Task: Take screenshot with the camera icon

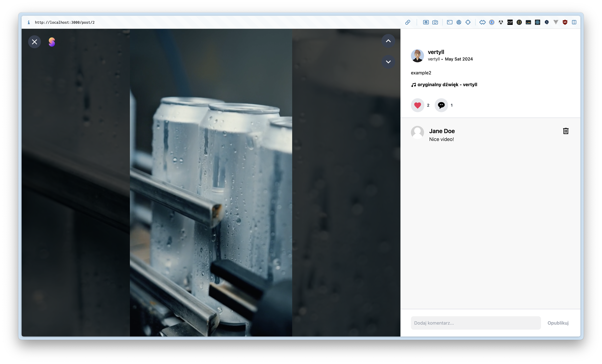Action: click(435, 22)
